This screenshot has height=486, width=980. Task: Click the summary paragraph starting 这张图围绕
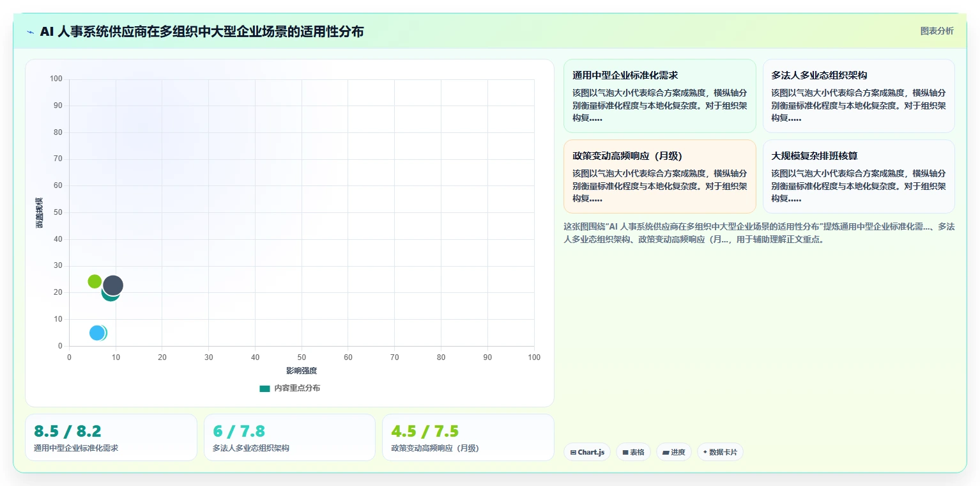tap(759, 233)
